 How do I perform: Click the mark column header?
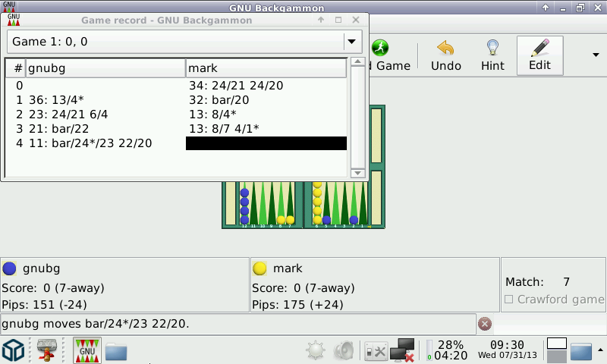[x=266, y=68]
